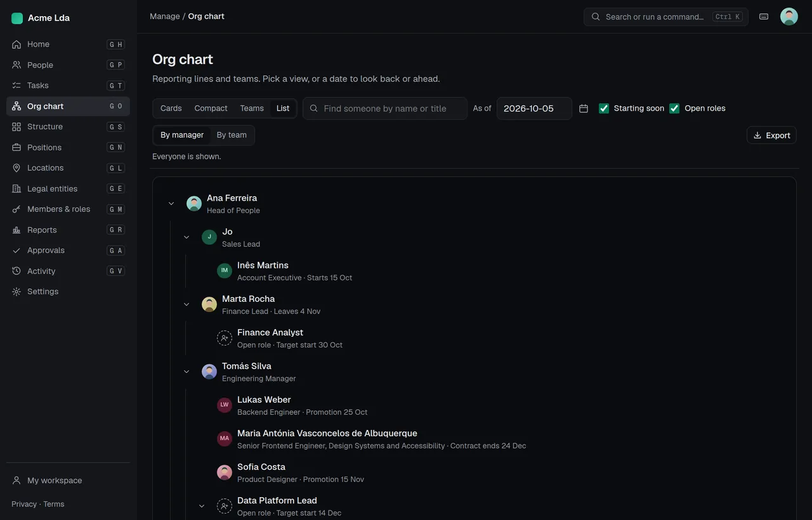The width and height of the screenshot is (812, 520).
Task: Switch to Compact view
Action: click(211, 108)
